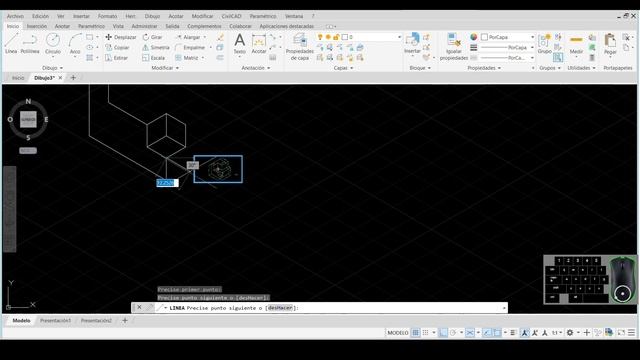The image size is (640, 360).
Task: Click the Insertar block tool
Action: (412, 44)
